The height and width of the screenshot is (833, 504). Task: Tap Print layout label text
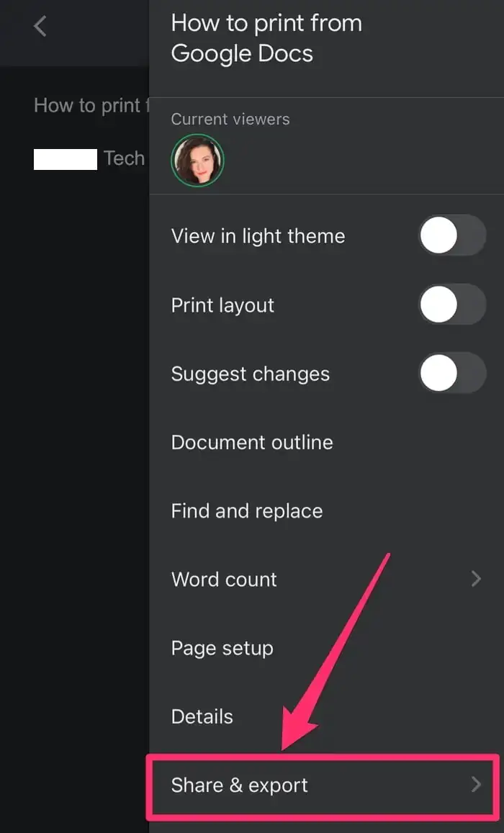click(x=222, y=305)
